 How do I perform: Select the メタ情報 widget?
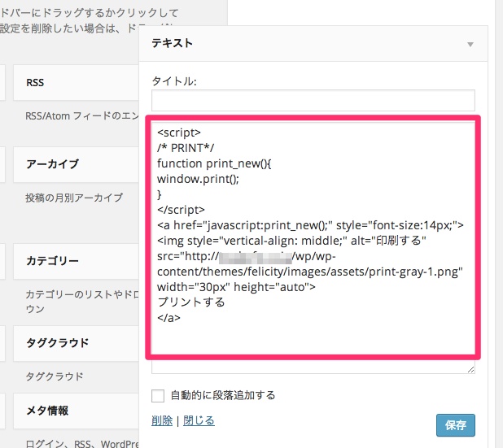click(76, 411)
